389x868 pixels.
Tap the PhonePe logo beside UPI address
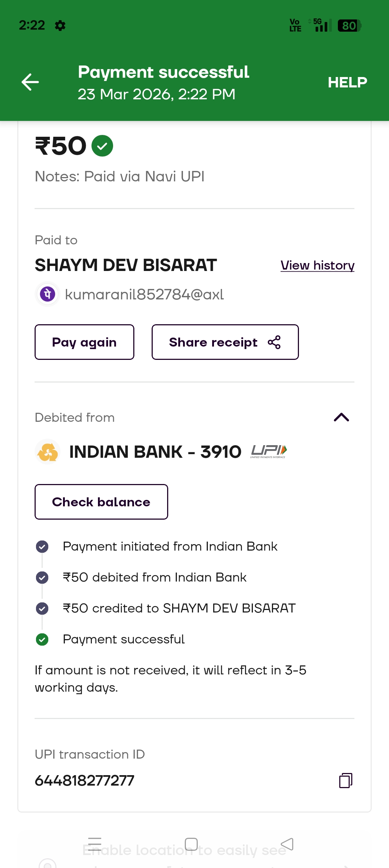pyautogui.click(x=48, y=294)
